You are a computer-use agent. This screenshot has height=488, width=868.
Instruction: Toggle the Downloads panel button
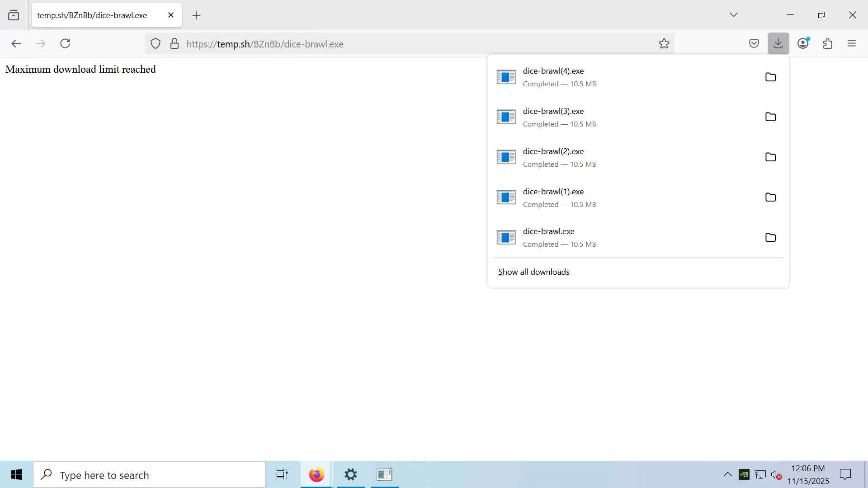[778, 43]
